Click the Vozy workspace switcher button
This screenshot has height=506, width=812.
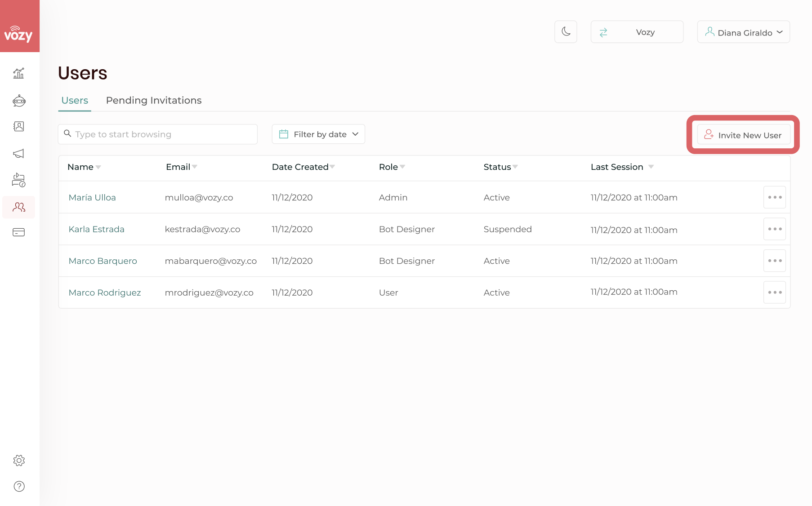coord(637,32)
